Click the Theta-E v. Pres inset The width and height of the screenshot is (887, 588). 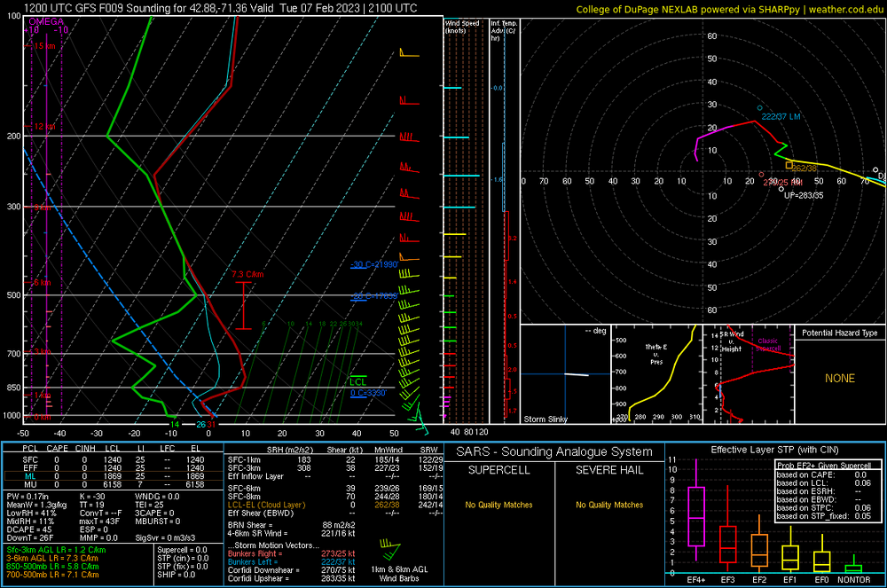point(656,374)
